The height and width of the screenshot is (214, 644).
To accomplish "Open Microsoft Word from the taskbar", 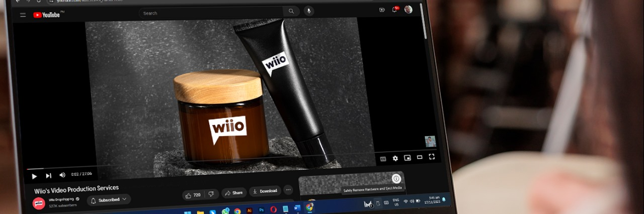I will [x=297, y=207].
